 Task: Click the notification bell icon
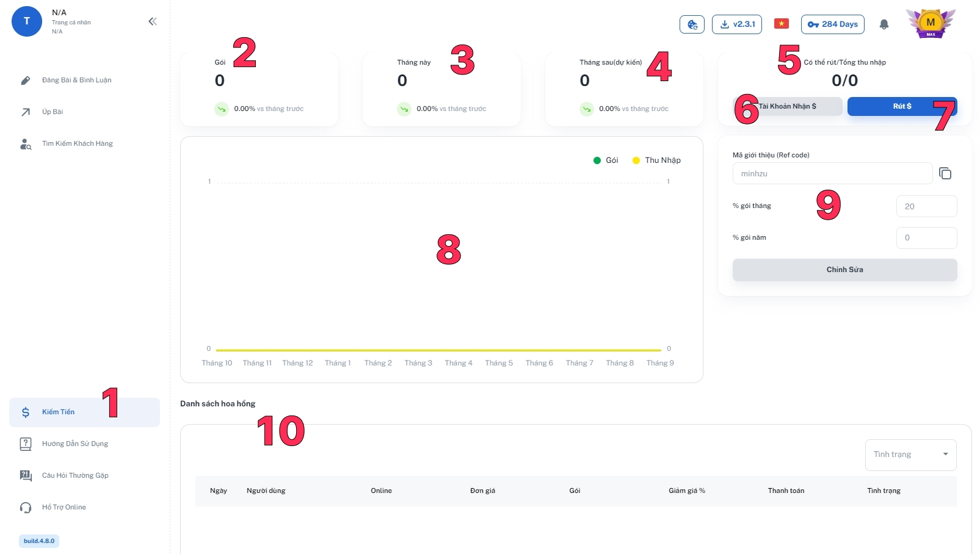(884, 24)
